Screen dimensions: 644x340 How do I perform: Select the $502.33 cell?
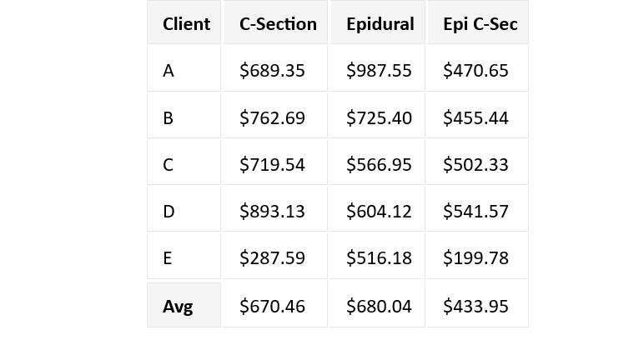tap(475, 165)
